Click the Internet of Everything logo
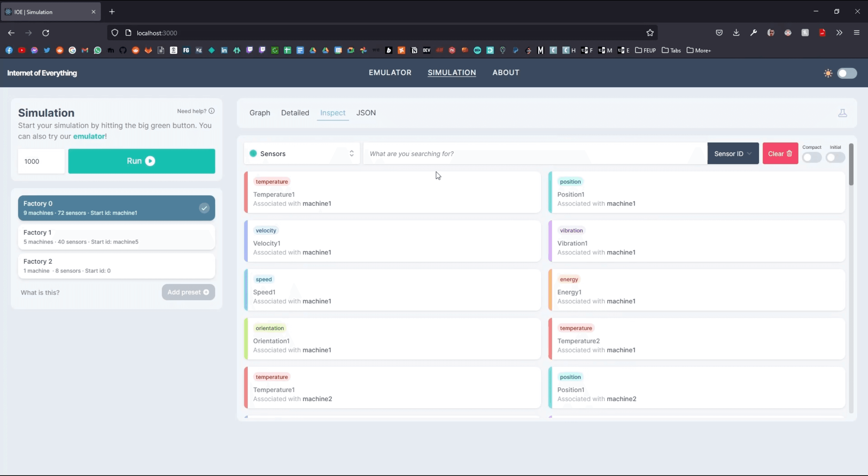 pos(42,73)
